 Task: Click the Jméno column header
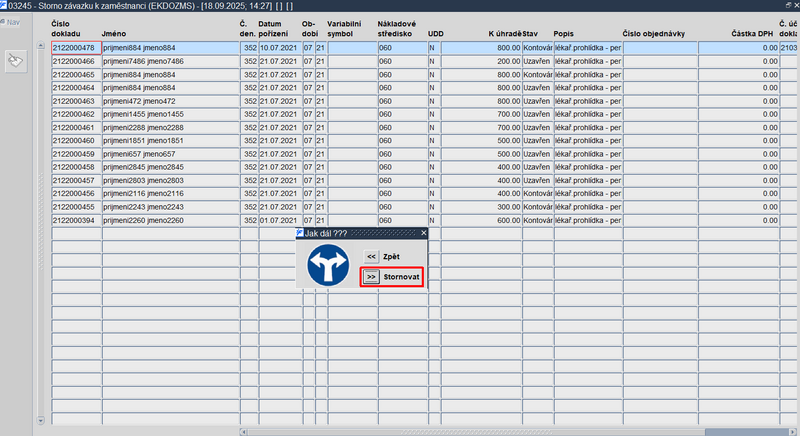click(114, 34)
